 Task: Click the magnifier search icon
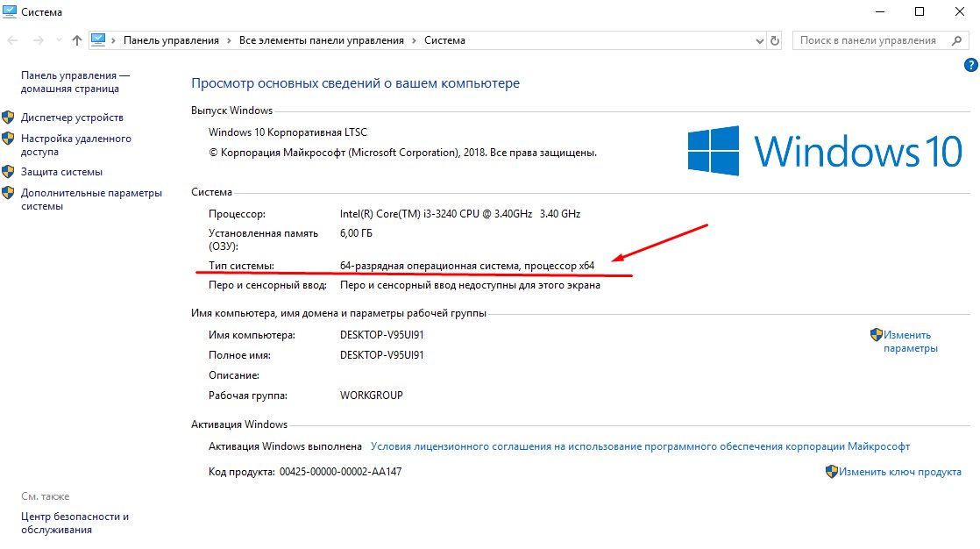956,40
